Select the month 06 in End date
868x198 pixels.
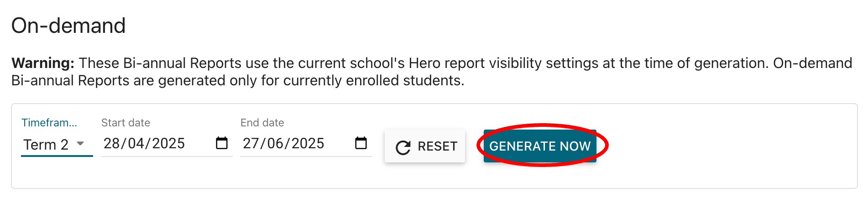pos(275,144)
